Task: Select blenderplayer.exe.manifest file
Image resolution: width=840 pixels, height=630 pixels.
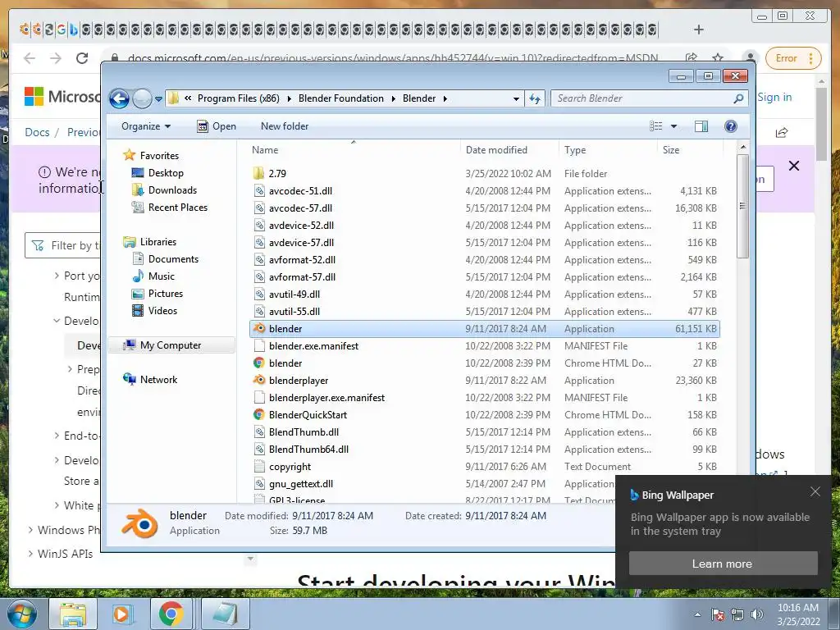Action: (x=326, y=398)
